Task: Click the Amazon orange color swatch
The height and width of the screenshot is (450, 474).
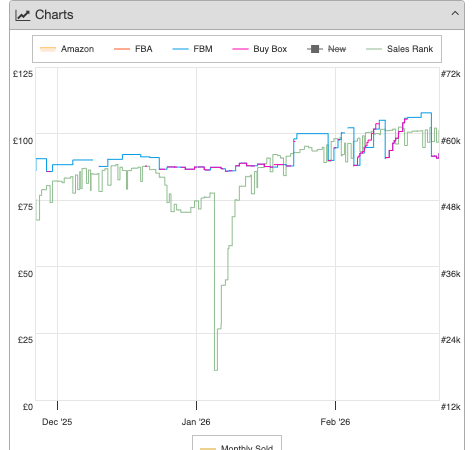Action: tap(48, 49)
